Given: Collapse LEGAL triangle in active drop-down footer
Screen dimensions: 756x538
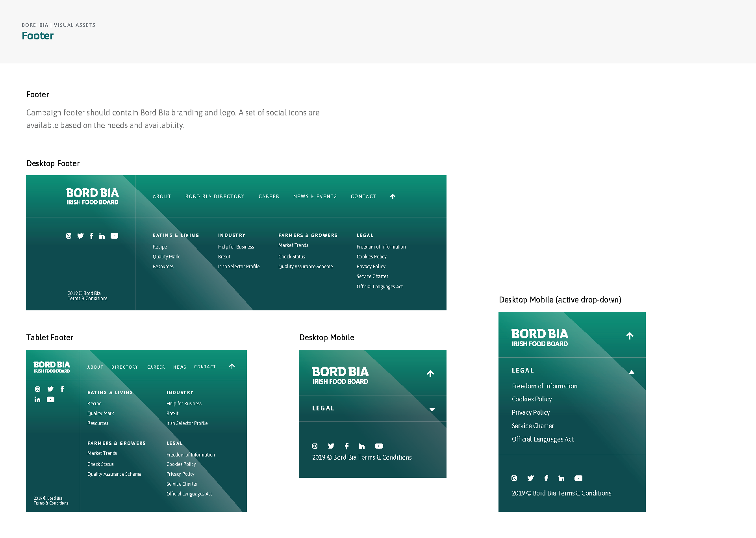Looking at the screenshot, I should (x=632, y=372).
